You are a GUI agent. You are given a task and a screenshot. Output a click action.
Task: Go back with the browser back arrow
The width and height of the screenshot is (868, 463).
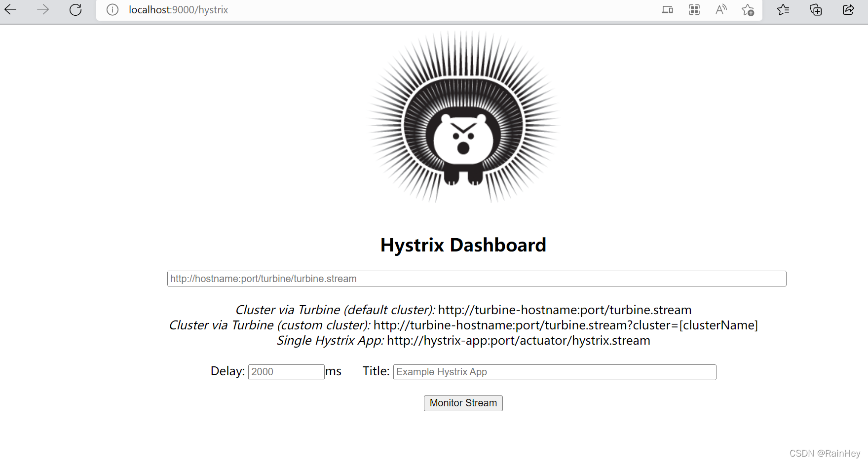(10, 9)
